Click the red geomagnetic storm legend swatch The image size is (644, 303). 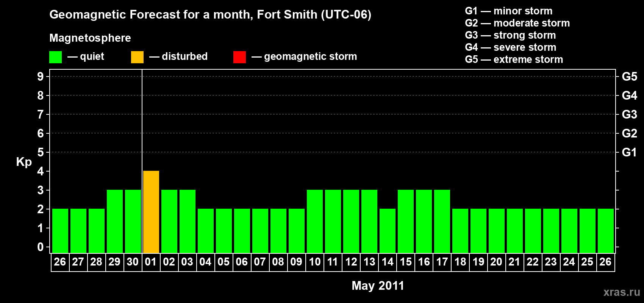[239, 57]
